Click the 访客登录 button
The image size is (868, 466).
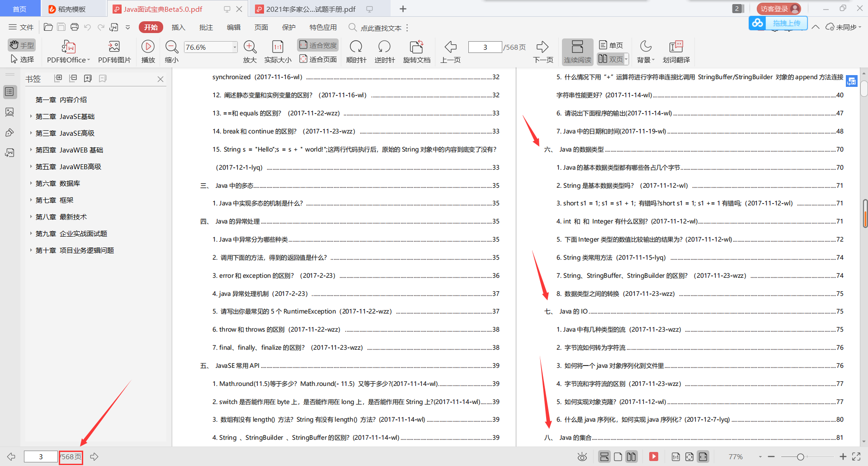coord(778,9)
